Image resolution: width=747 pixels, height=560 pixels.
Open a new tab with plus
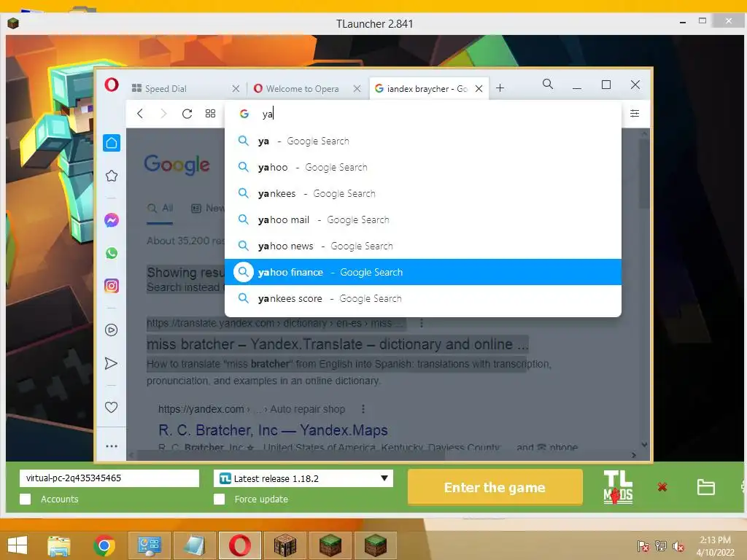(500, 88)
